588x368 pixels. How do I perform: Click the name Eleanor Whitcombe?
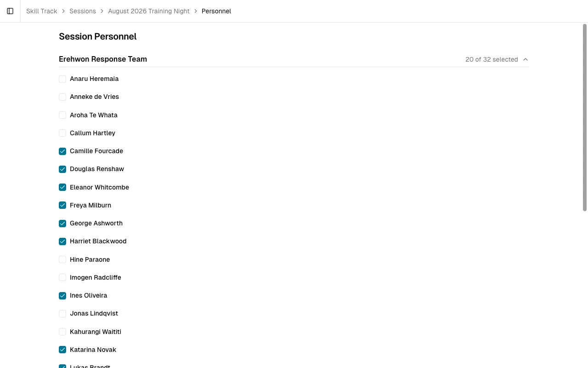pos(99,187)
